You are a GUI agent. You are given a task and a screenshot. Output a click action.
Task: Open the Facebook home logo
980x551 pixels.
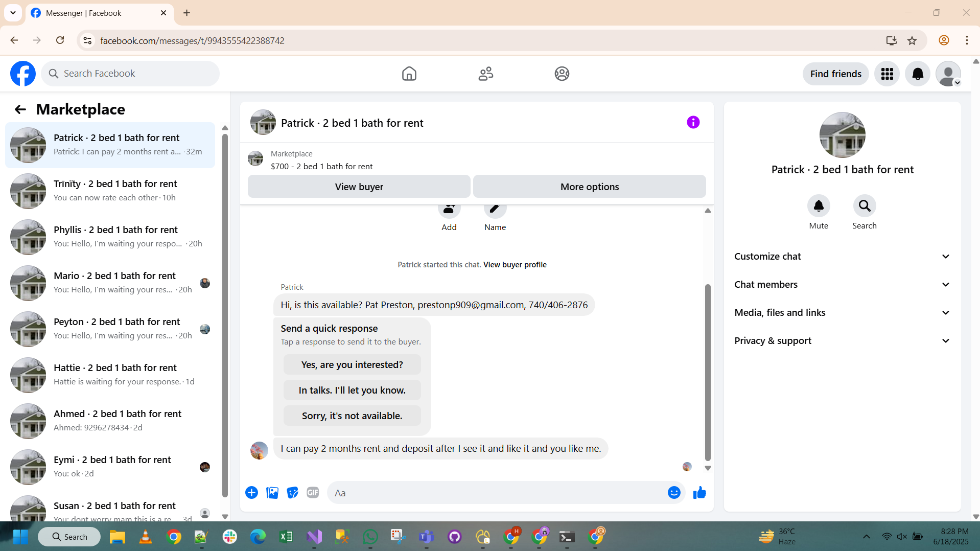pos(23,74)
